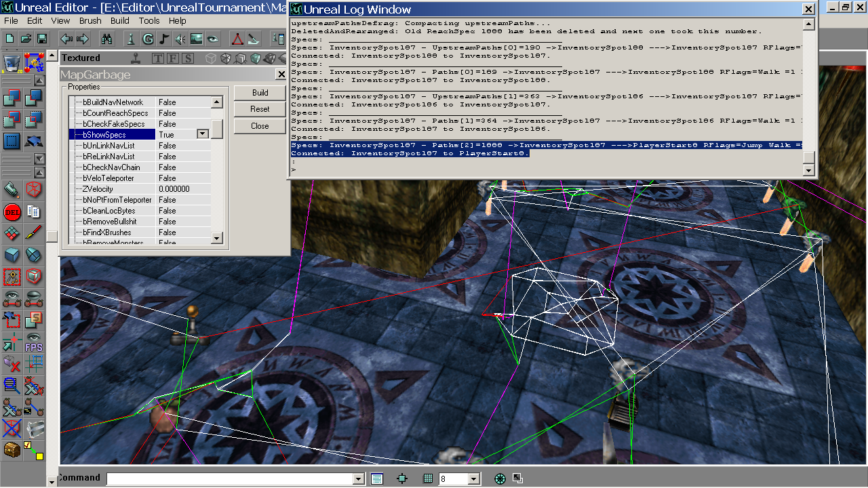The image size is (868, 488).
Task: Open the Edit menu
Action: tap(35, 21)
